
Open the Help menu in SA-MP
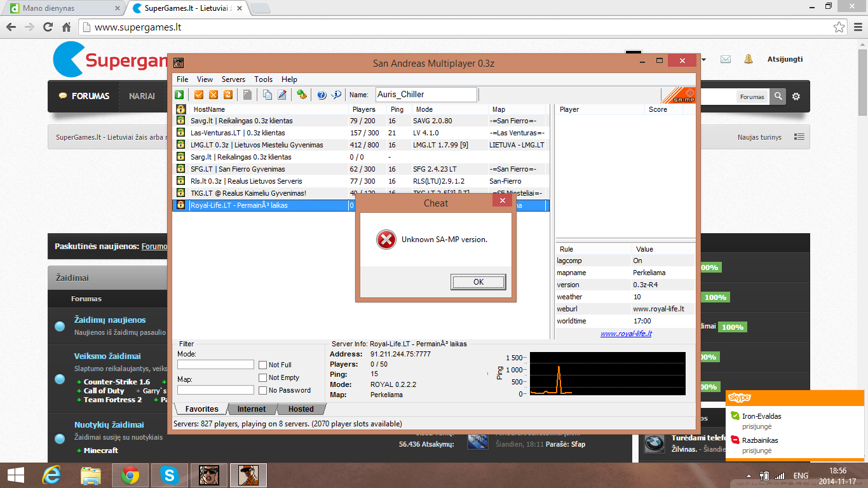289,79
